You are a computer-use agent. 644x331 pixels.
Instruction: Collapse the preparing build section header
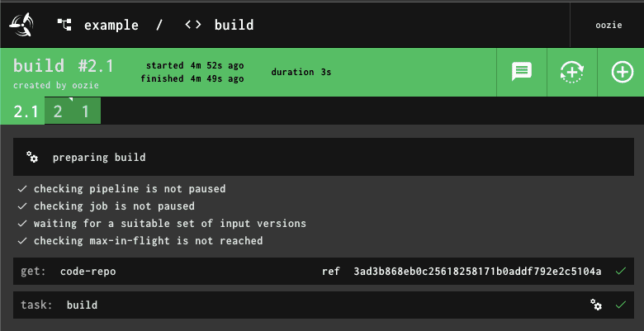[323, 157]
